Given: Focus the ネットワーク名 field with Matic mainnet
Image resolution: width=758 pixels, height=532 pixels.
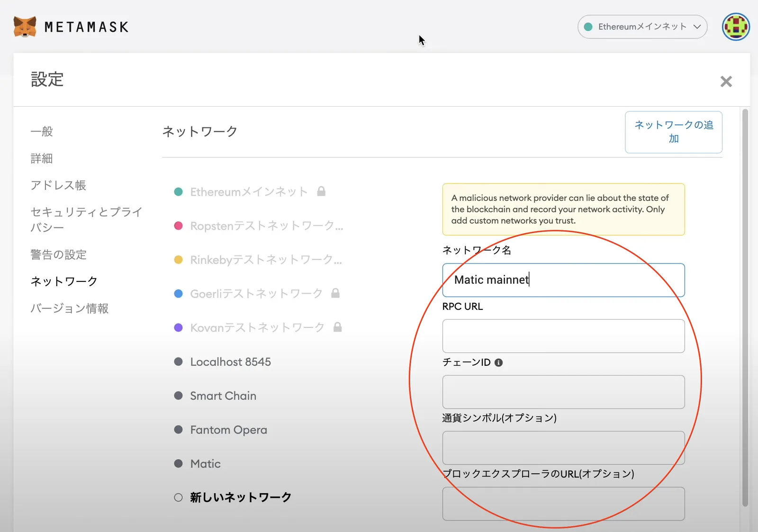Looking at the screenshot, I should pos(563,280).
